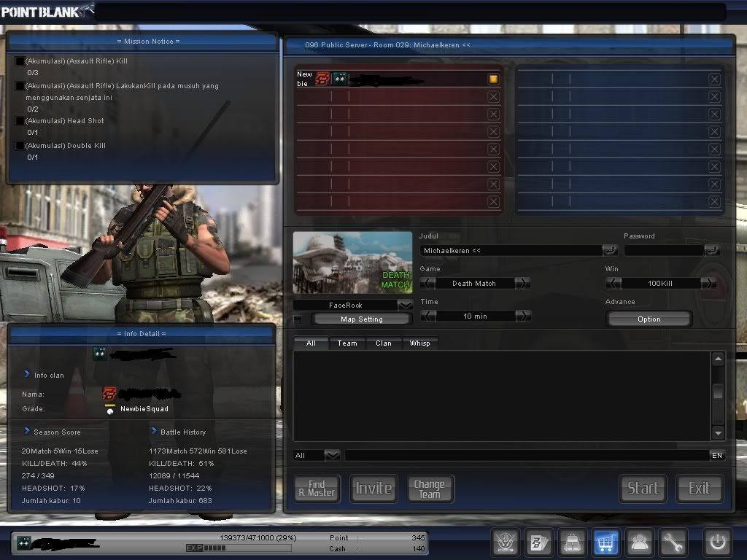Viewport: 747px width, 560px height.
Task: Switch to the Clan chat tab
Action: pyautogui.click(x=384, y=343)
